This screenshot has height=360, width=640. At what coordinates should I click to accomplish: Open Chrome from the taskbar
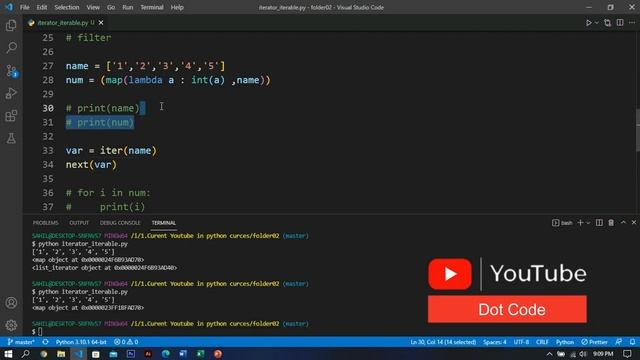coord(43,353)
